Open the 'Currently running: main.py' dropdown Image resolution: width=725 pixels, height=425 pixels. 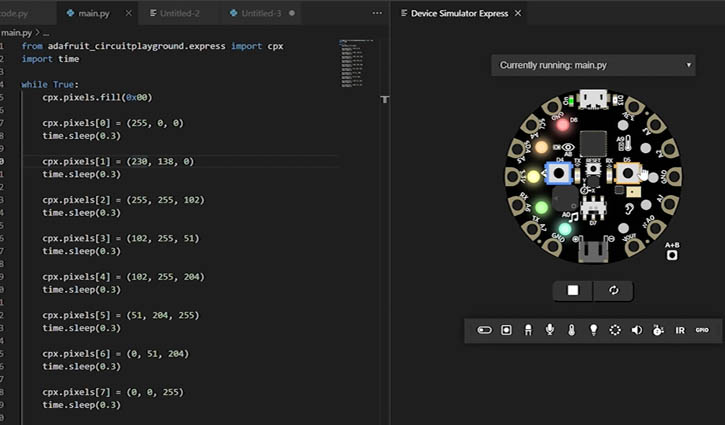pyautogui.click(x=593, y=65)
